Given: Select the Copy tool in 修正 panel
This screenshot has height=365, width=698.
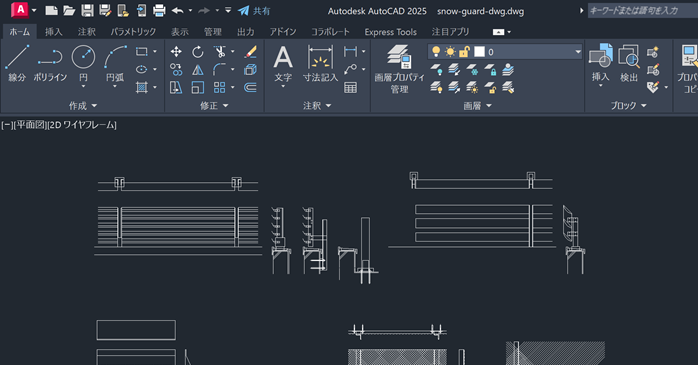Looking at the screenshot, I should point(176,69).
